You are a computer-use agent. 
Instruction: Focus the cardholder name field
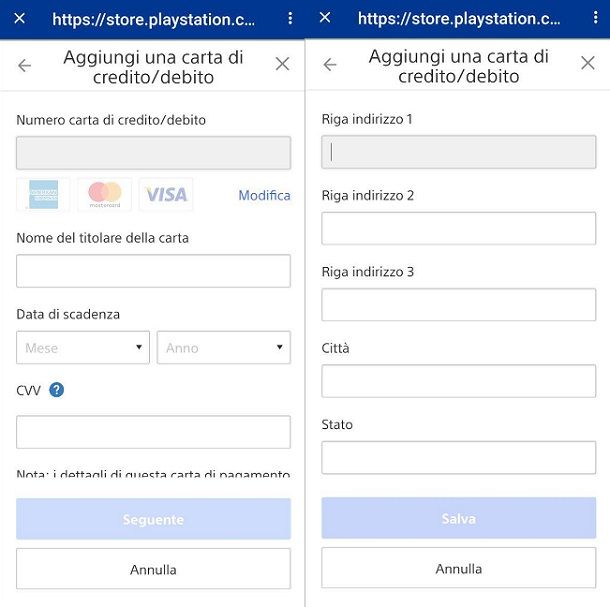(x=154, y=271)
